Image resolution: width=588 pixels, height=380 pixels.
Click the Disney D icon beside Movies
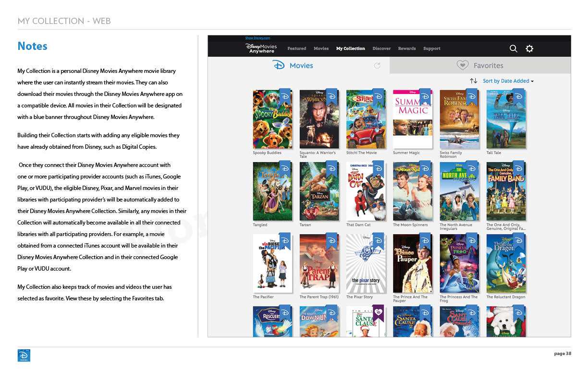[x=279, y=65]
